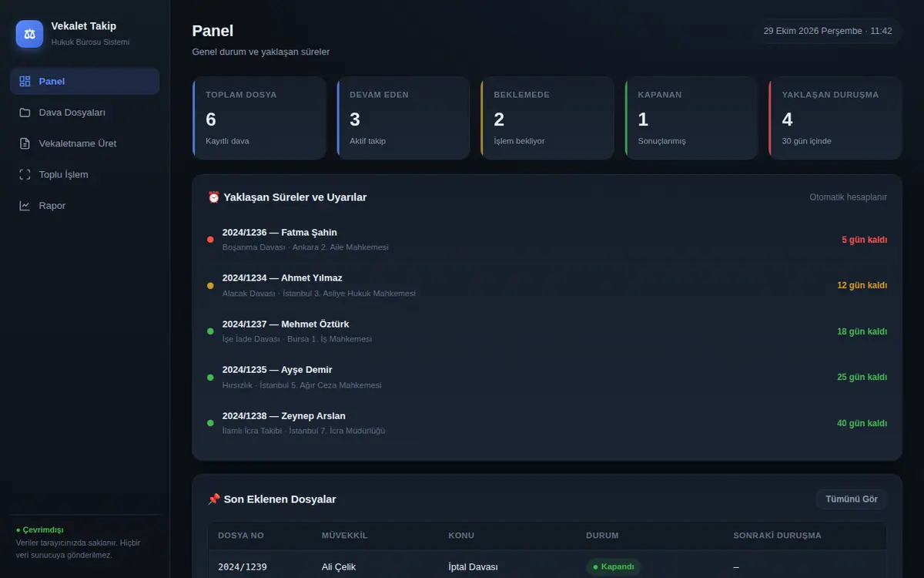Click the green status dot for Zeynep Arslan
Image resolution: width=924 pixels, height=578 pixels.
(210, 423)
